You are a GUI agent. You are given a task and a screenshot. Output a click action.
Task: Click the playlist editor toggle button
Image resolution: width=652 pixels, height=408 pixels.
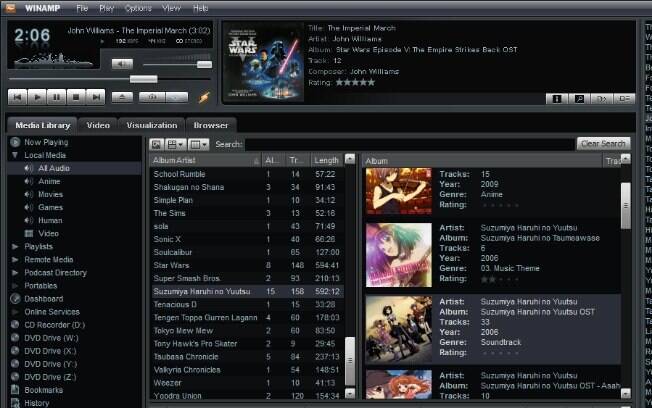[x=624, y=99]
